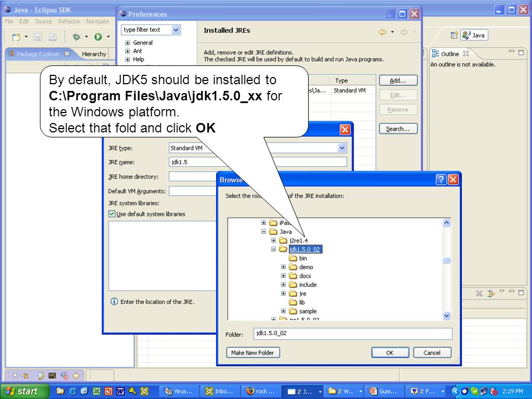532x399 pixels.
Task: Switch to the Hierarchy tab
Action: click(94, 54)
